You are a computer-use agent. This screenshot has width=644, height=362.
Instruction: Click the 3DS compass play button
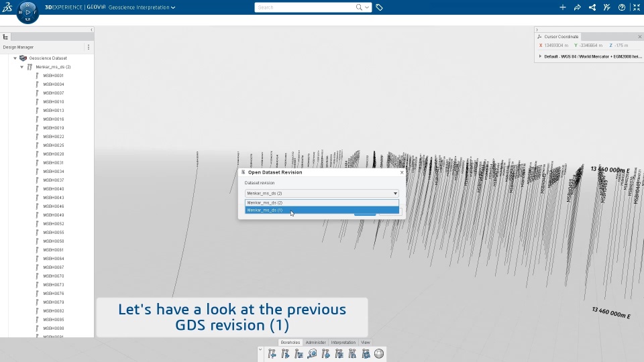point(28,12)
